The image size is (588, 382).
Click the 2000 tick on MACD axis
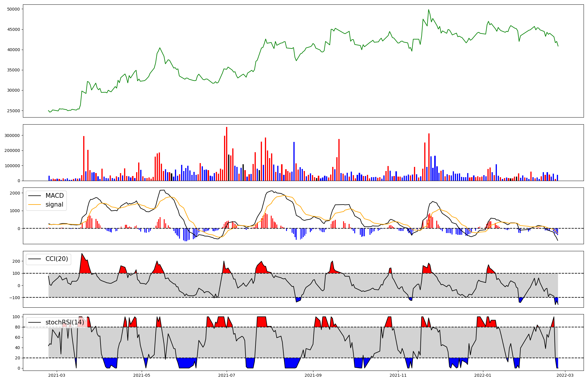15,193
